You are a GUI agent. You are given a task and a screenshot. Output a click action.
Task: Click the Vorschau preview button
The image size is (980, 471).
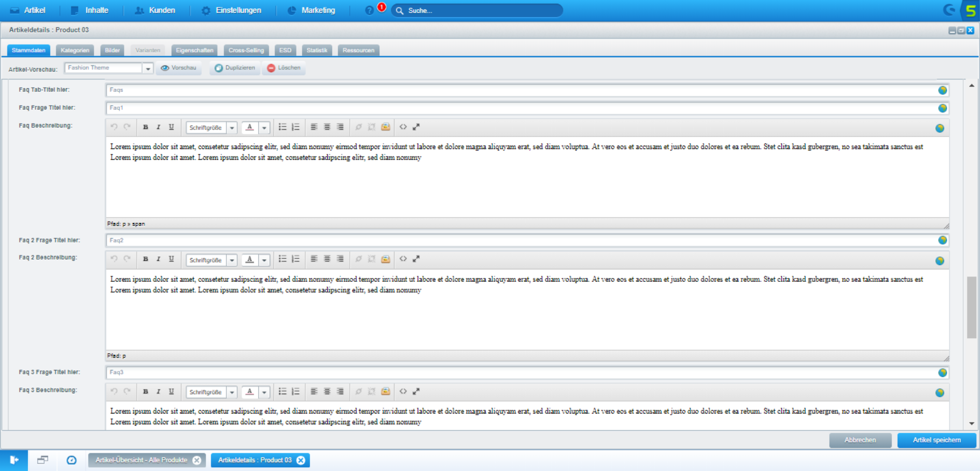tap(179, 68)
